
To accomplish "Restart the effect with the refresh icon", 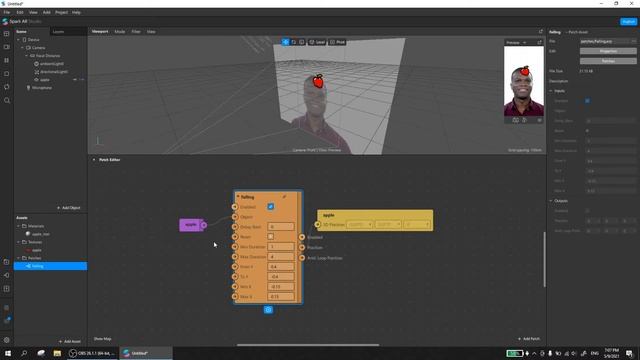I will point(7,87).
